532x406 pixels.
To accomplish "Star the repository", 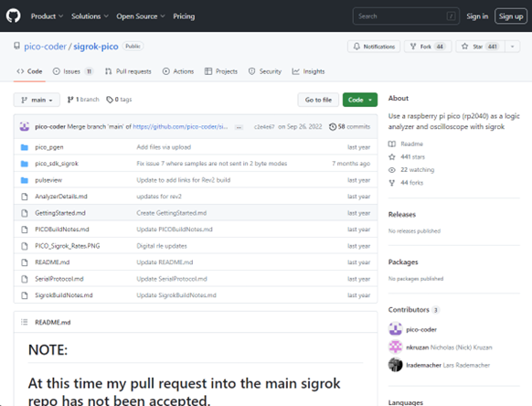I will pos(481,47).
